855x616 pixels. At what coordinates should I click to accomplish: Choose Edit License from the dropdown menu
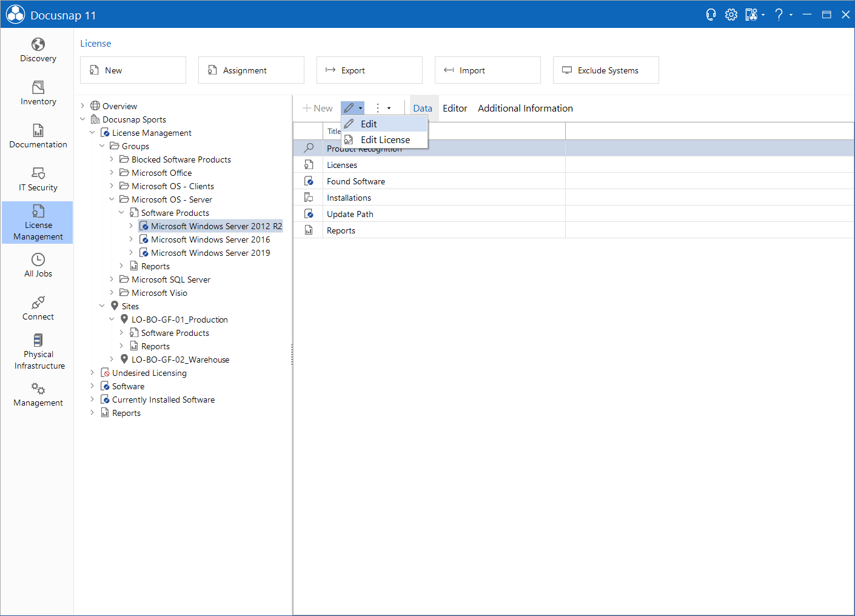pos(384,139)
